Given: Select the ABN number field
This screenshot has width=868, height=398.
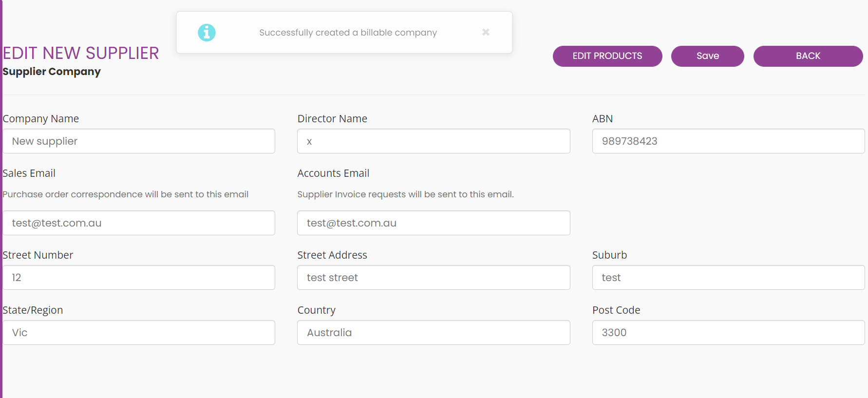Looking at the screenshot, I should pos(728,141).
